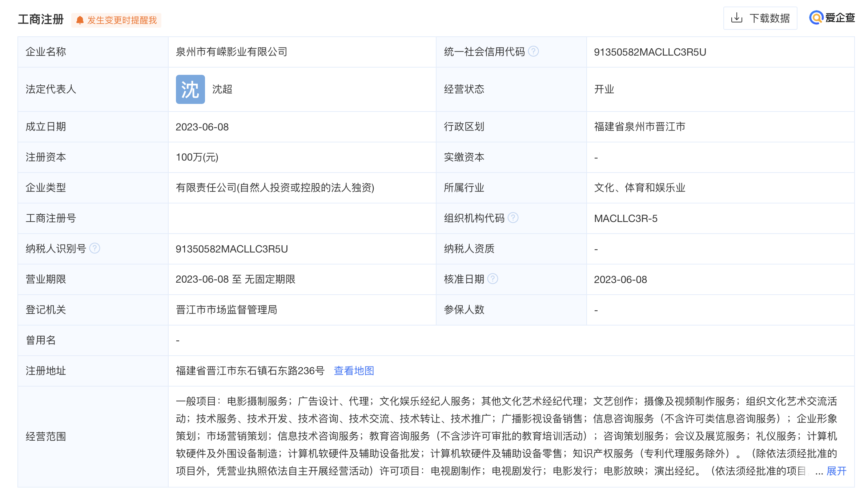
Task: Click company name 泉州市有嵘影业有限公司
Action: coord(232,52)
